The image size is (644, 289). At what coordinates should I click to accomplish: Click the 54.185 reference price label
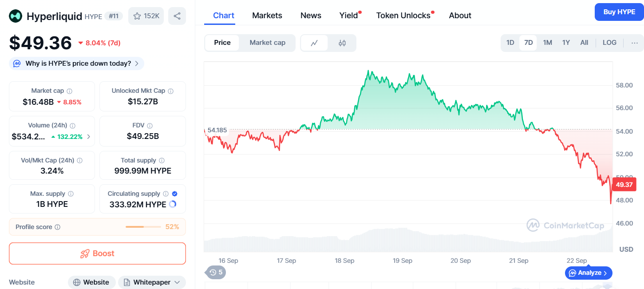(217, 130)
